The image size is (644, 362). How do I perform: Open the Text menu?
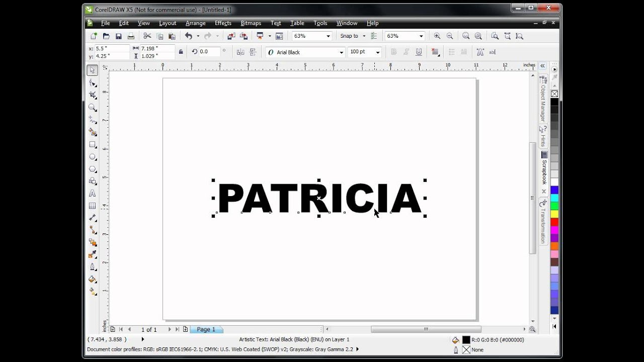click(x=276, y=23)
